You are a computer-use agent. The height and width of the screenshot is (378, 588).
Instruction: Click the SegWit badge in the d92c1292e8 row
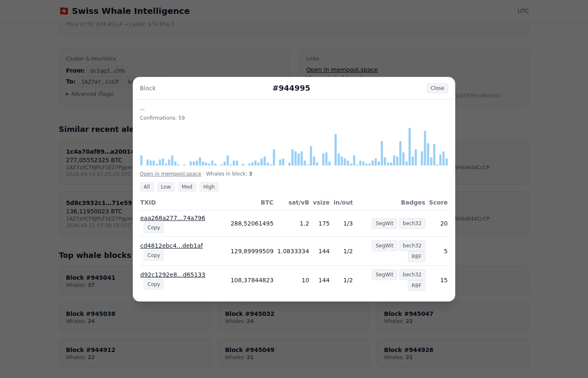384,275
